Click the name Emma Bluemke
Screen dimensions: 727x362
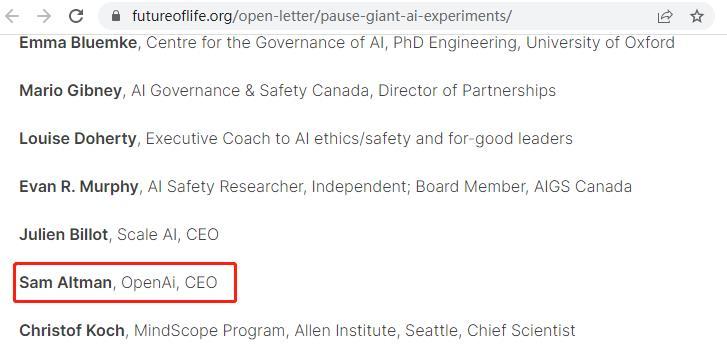(78, 43)
